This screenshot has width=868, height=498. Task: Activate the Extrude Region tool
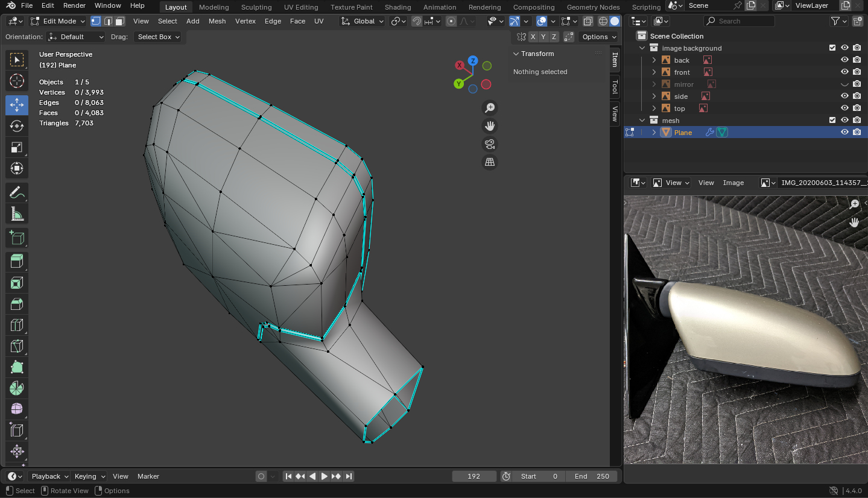click(x=17, y=261)
